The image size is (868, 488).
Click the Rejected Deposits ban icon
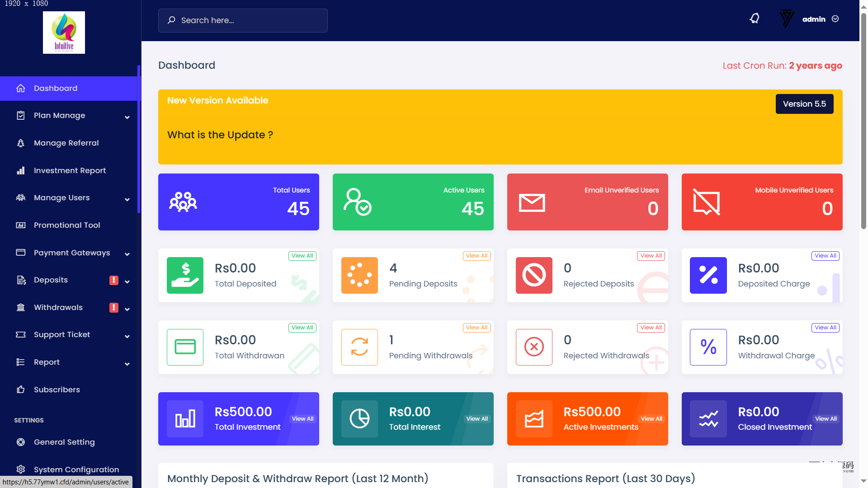(x=534, y=275)
